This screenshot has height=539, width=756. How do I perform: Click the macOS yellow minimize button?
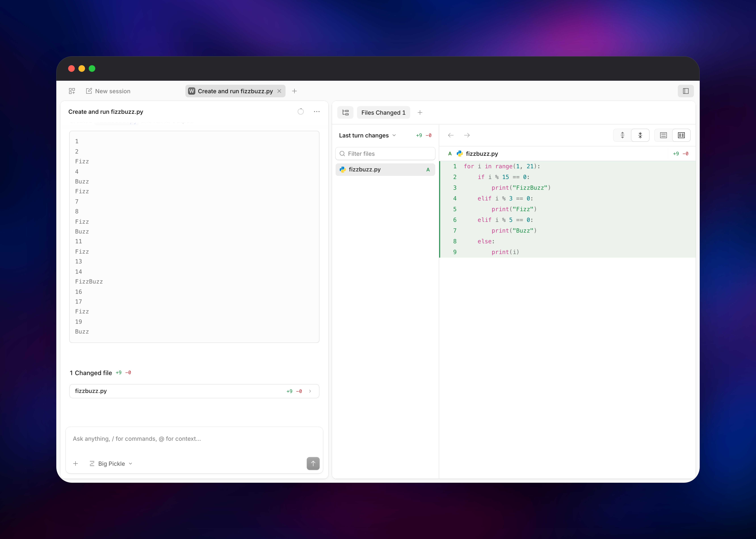(82, 68)
